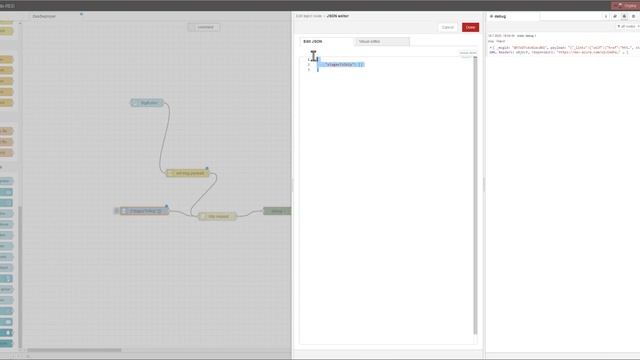Screen dimensions: 640x360
Task: Select the set msg.payload node
Action: [x=188, y=173]
